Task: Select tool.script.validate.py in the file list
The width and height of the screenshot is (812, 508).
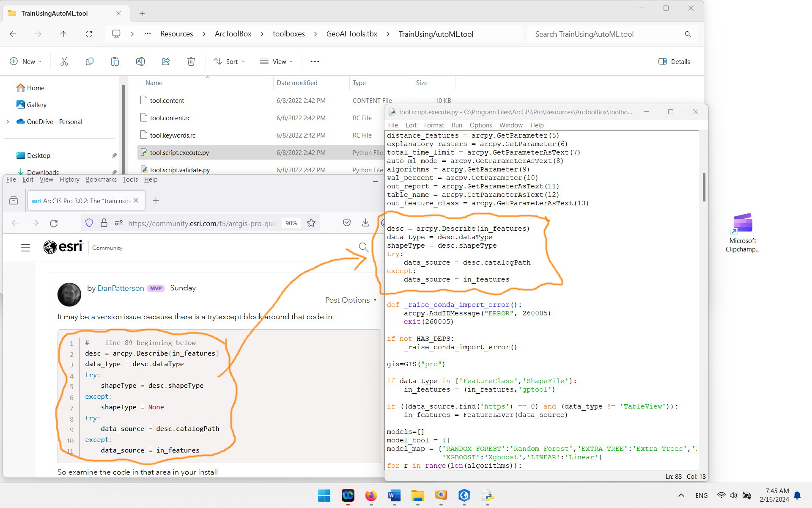Action: (x=180, y=170)
